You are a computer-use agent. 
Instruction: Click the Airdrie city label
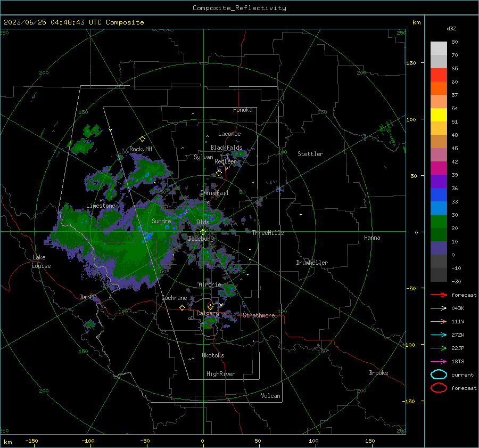pyautogui.click(x=210, y=284)
